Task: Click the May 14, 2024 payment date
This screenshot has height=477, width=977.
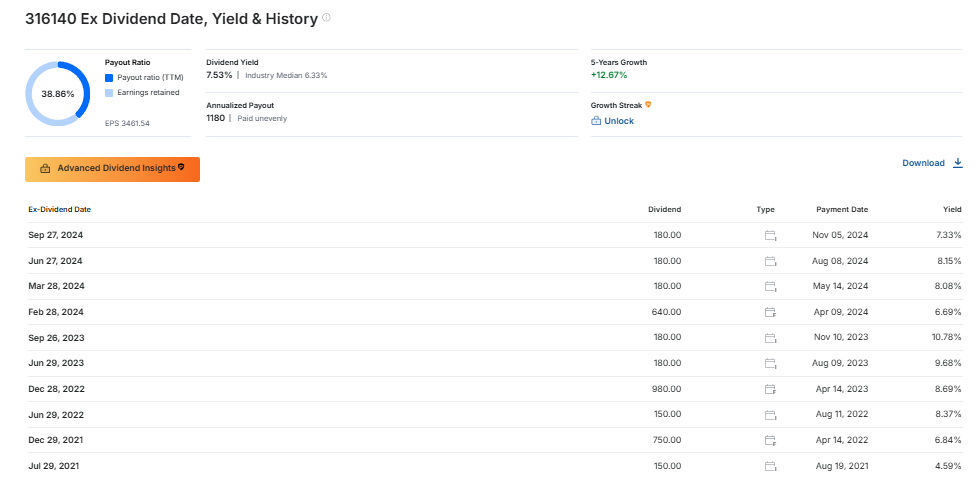Action: coord(840,286)
